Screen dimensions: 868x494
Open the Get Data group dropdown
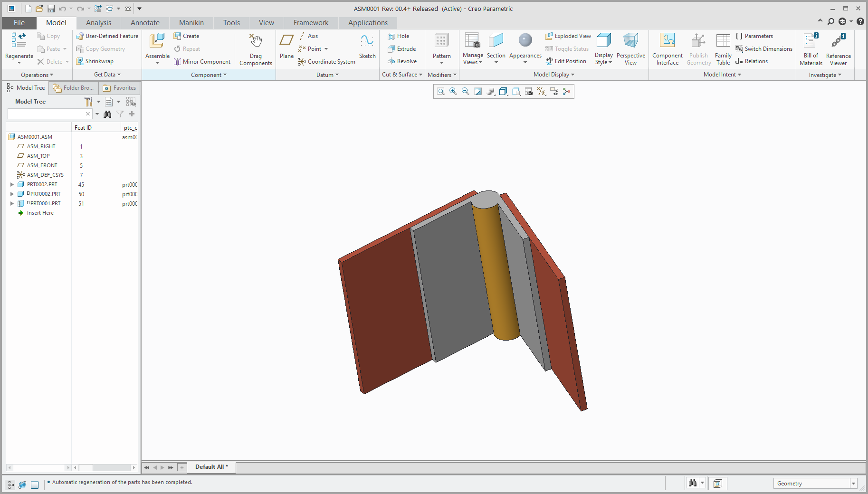tap(107, 75)
